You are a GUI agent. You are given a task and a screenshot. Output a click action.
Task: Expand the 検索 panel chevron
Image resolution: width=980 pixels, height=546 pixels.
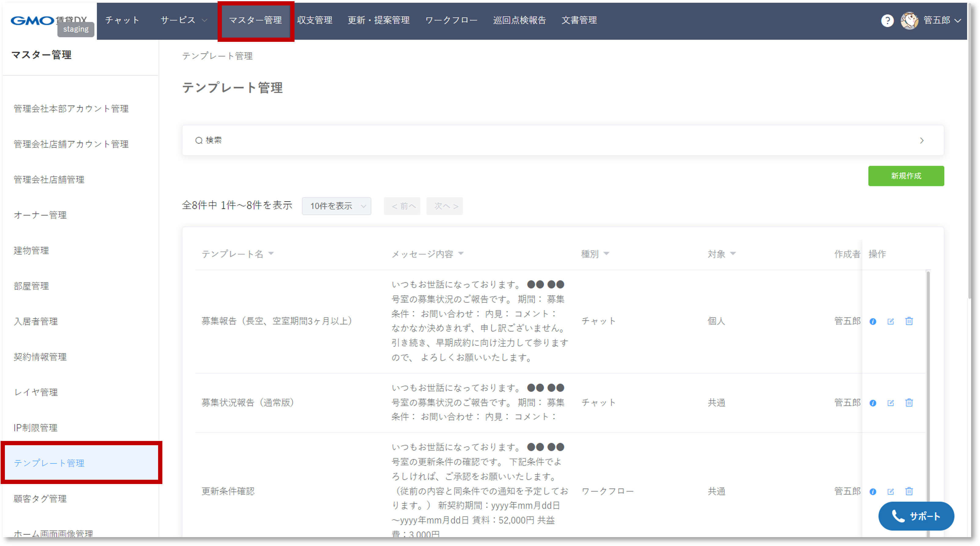921,140
